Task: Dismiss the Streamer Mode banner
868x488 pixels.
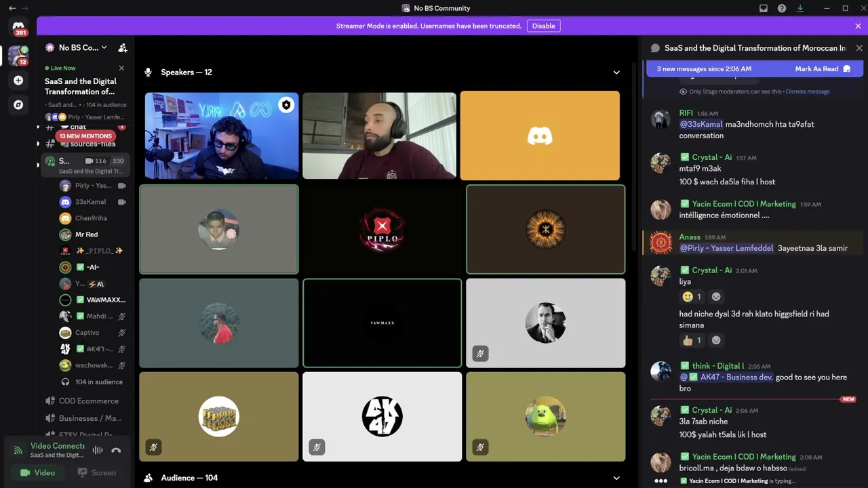Action: 858,26
